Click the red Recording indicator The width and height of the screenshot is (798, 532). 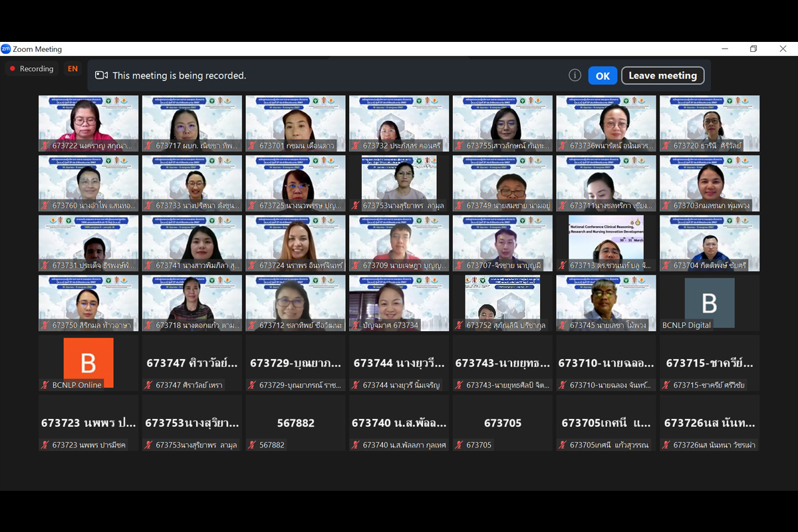click(x=31, y=68)
